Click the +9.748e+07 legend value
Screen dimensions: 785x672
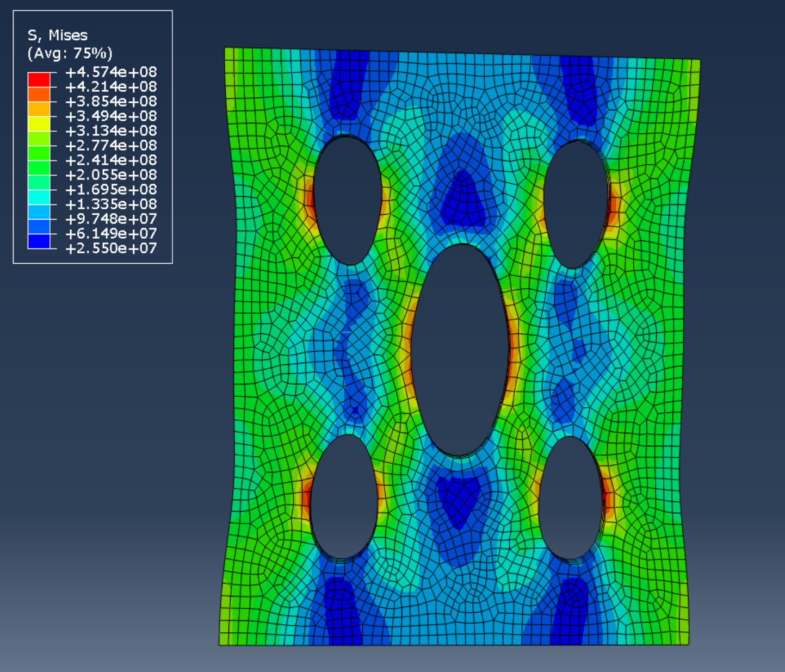pyautogui.click(x=111, y=219)
